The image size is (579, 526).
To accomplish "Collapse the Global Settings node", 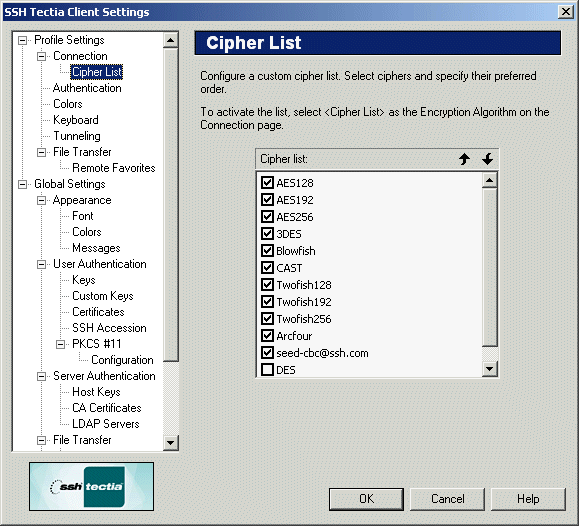I will pos(23,184).
